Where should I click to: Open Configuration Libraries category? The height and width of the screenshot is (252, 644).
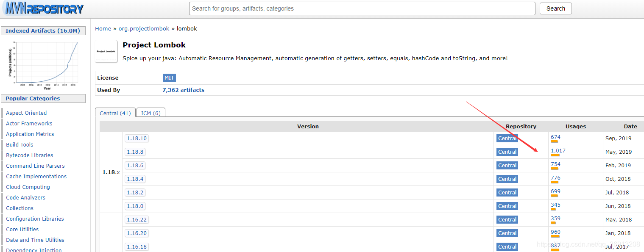pyautogui.click(x=35, y=219)
